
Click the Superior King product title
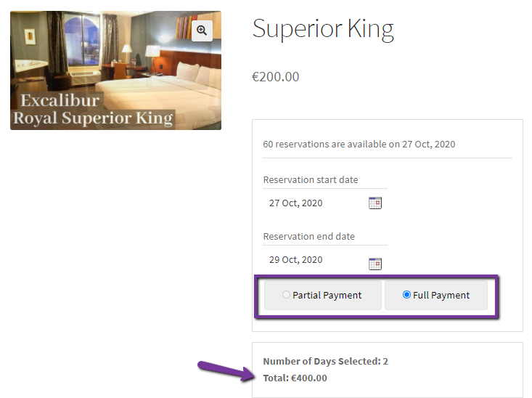(x=323, y=29)
